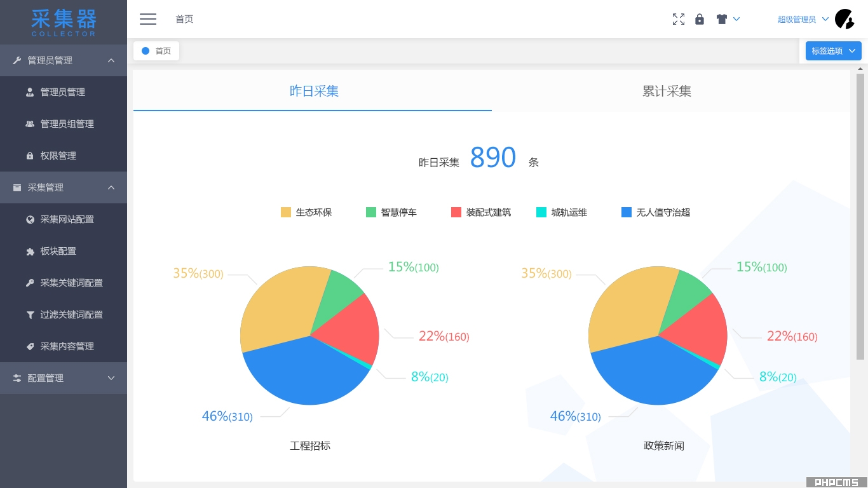This screenshot has height=488, width=868.
Task: Expand the 配置管理 section chevron
Action: click(111, 378)
